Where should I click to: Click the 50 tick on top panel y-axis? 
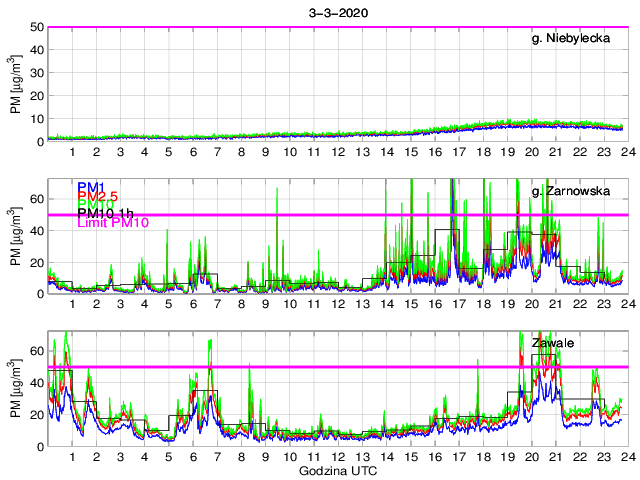[34, 27]
